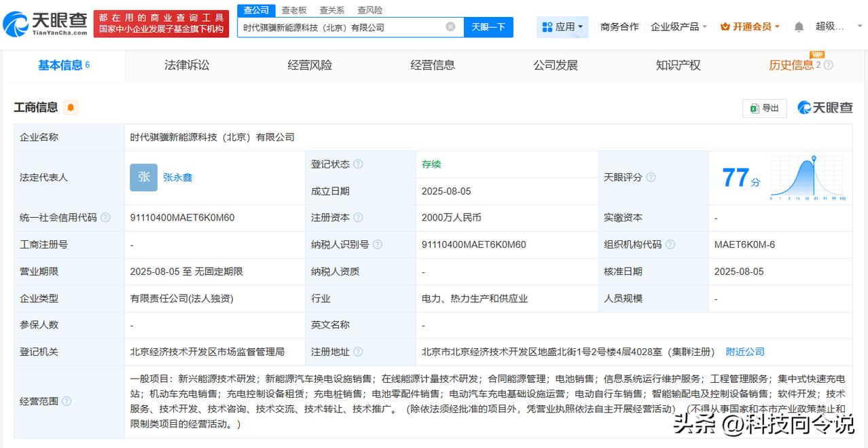
Task: Open help icon next to 注册地址
Action: [x=358, y=352]
